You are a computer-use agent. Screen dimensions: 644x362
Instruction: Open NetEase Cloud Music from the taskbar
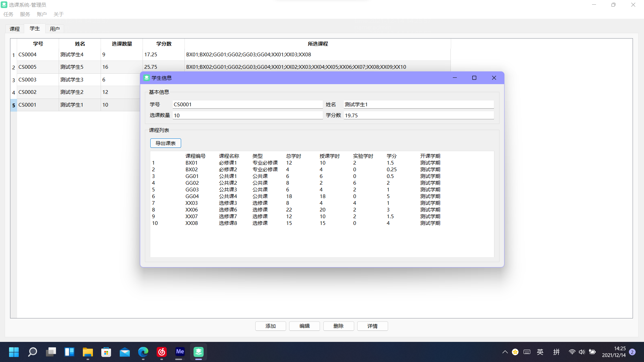click(x=161, y=352)
